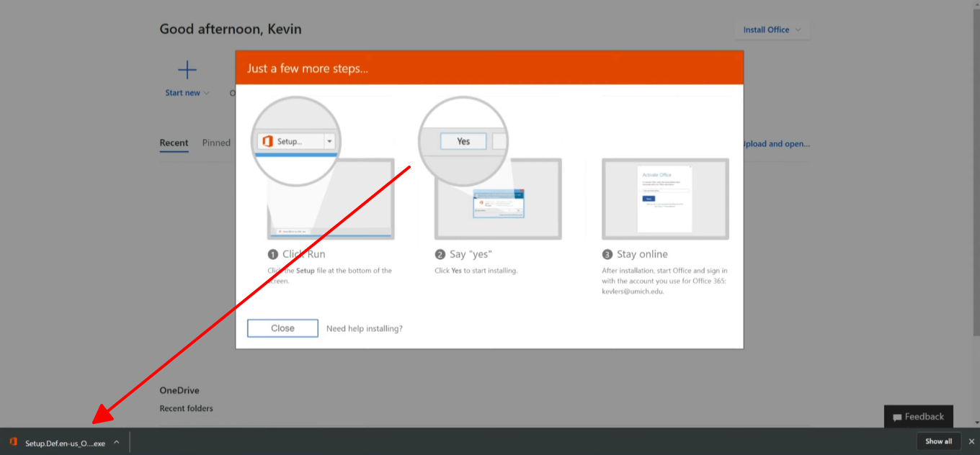Image resolution: width=980 pixels, height=455 pixels.
Task: Open the 'Need help installing?' link
Action: click(x=365, y=328)
